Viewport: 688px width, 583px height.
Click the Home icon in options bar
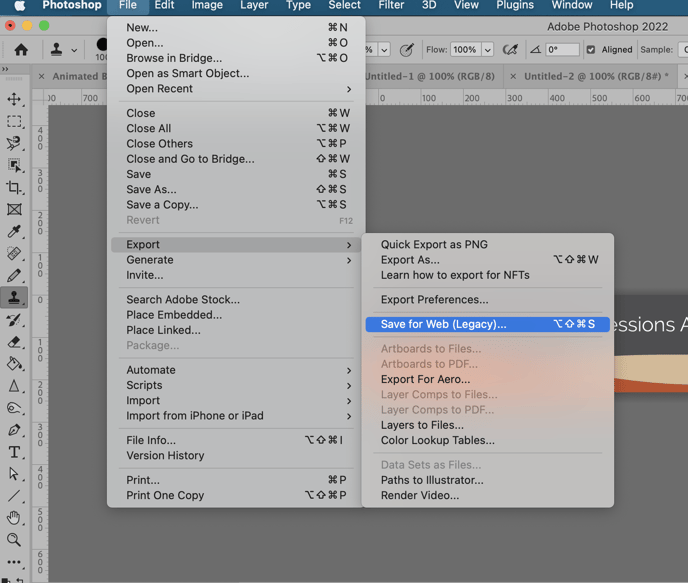21,50
